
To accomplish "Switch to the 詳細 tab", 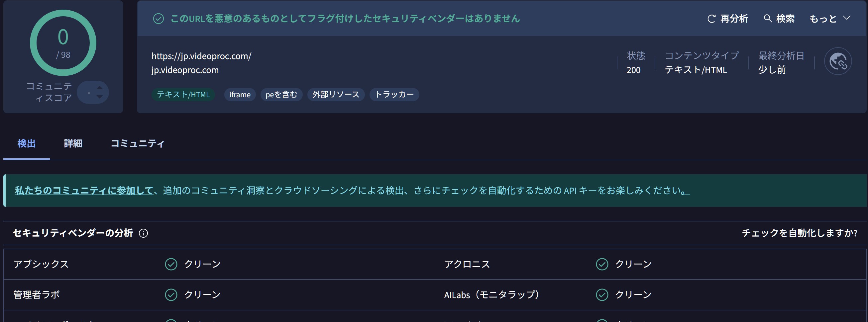I will [73, 144].
